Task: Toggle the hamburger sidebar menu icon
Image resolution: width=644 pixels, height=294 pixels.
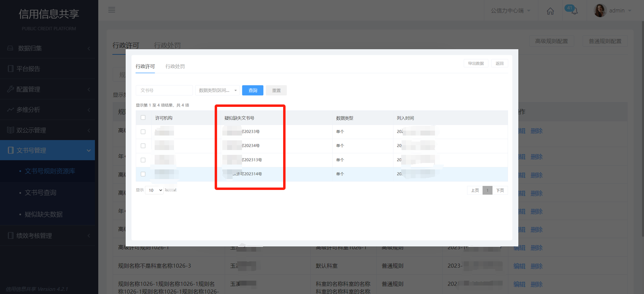Action: click(x=112, y=10)
